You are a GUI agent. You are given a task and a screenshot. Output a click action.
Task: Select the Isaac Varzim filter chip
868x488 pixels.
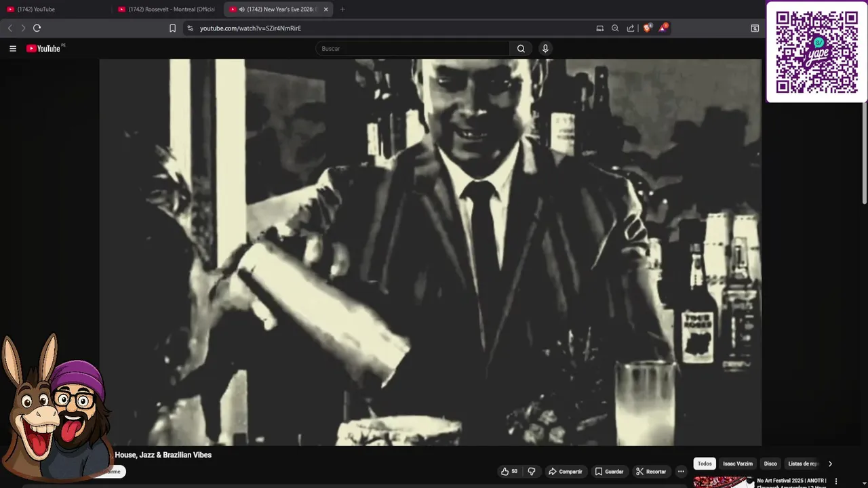(x=738, y=464)
